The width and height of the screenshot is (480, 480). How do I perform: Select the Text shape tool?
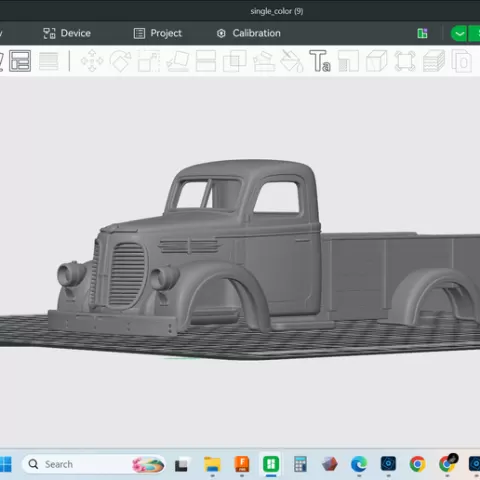320,61
